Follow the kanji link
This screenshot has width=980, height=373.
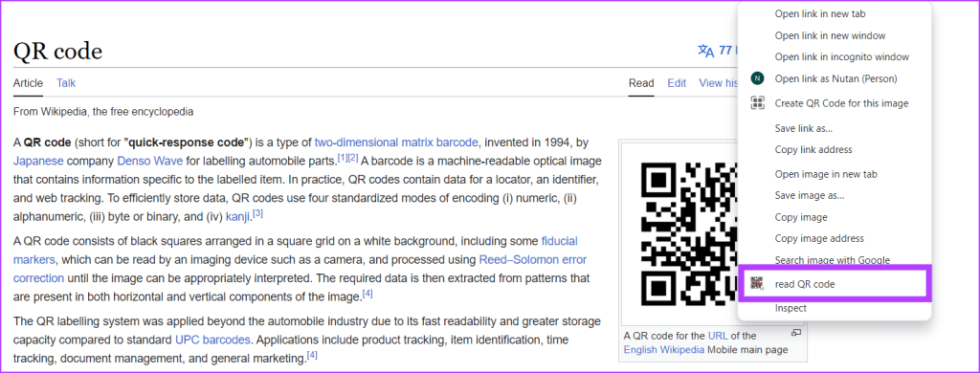point(237,217)
